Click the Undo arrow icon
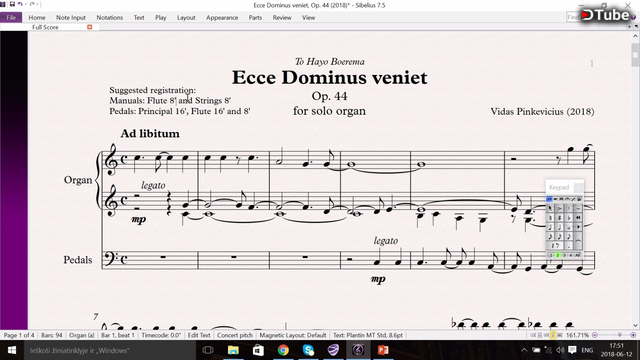The width and height of the screenshot is (640, 360). point(20,4)
